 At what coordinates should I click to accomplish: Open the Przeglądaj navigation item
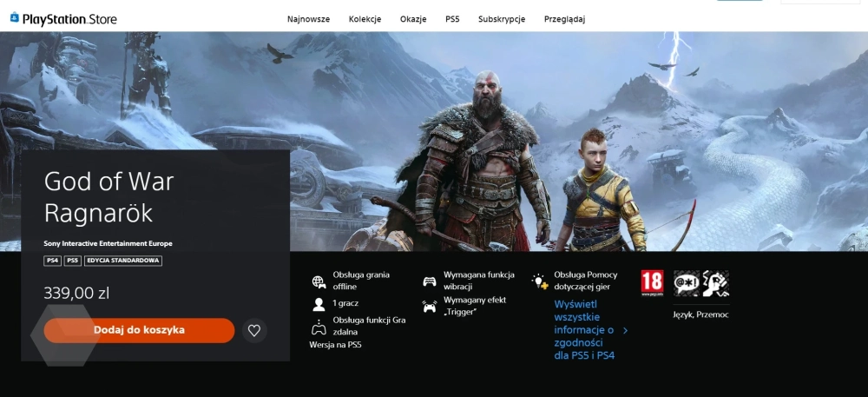point(565,19)
